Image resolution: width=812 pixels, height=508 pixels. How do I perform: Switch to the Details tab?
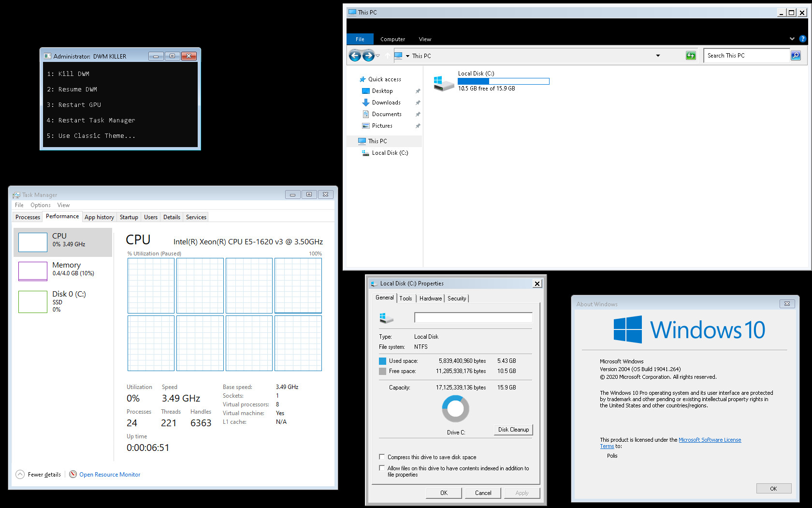point(172,217)
